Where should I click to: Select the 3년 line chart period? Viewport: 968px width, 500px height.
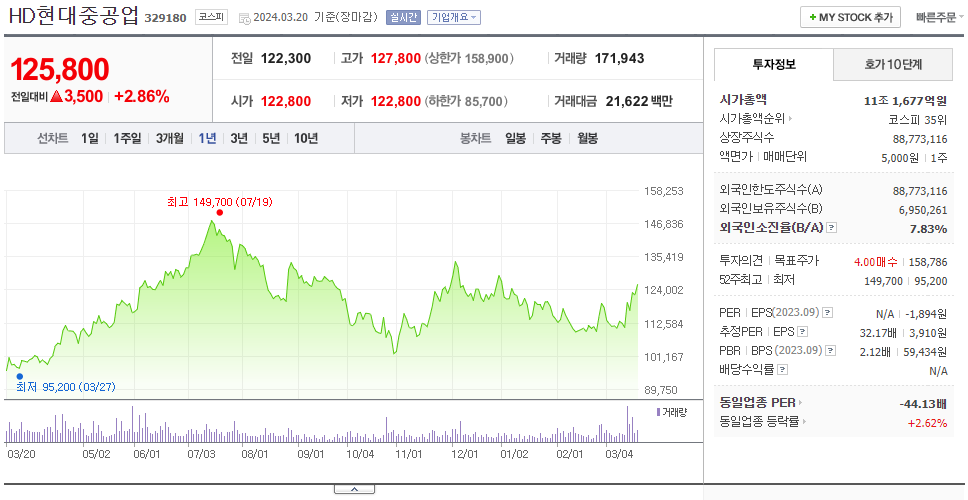click(239, 138)
